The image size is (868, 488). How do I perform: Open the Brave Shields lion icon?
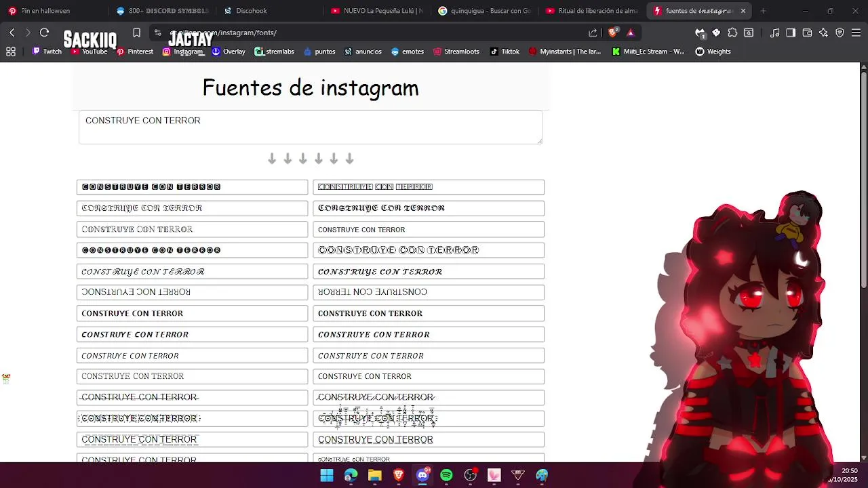point(613,33)
